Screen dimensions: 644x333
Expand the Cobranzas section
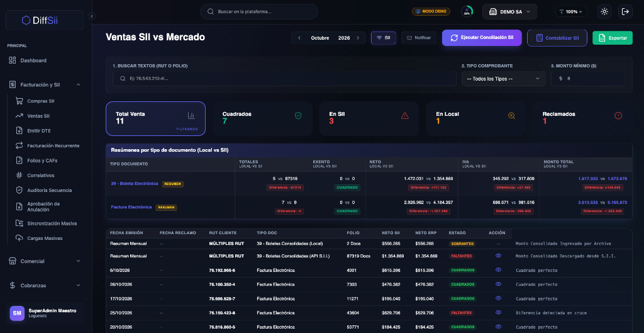point(45,285)
